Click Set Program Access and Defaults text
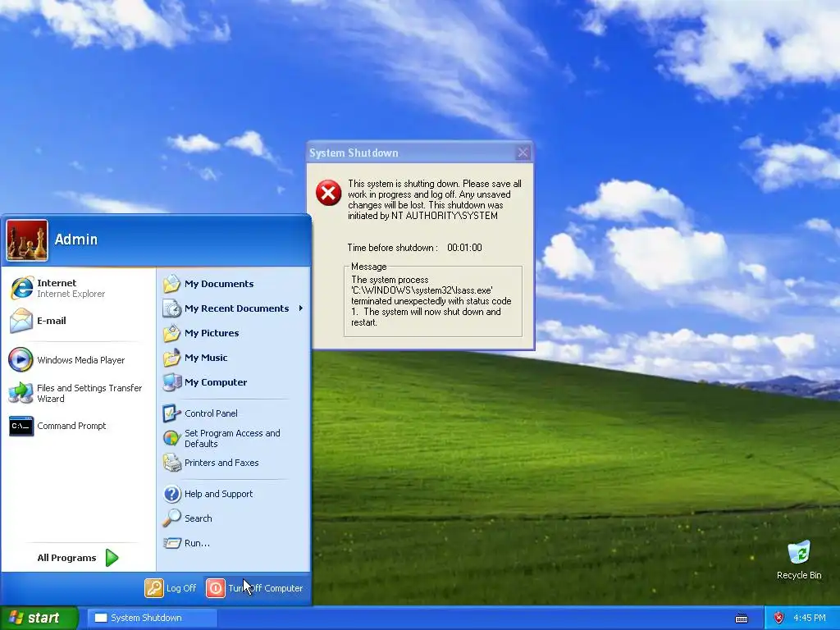This screenshot has height=630, width=840. tap(232, 438)
